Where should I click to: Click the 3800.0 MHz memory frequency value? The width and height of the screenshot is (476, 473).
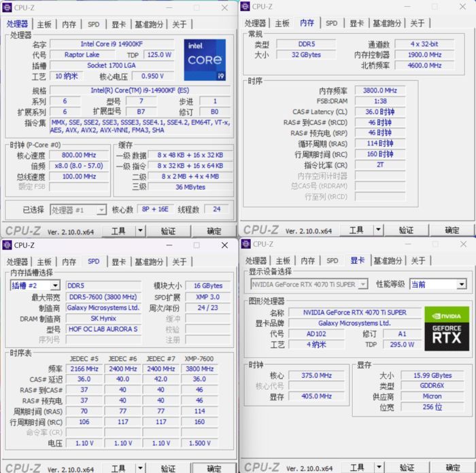pos(379,90)
